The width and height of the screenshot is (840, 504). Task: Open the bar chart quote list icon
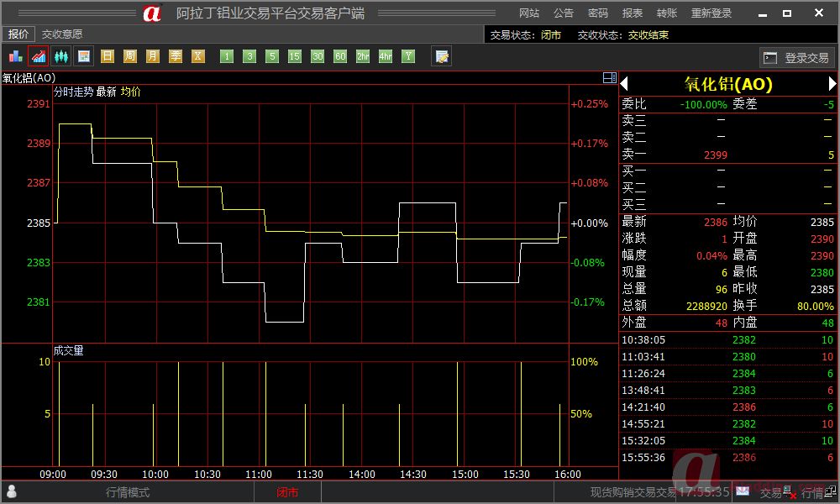15,56
